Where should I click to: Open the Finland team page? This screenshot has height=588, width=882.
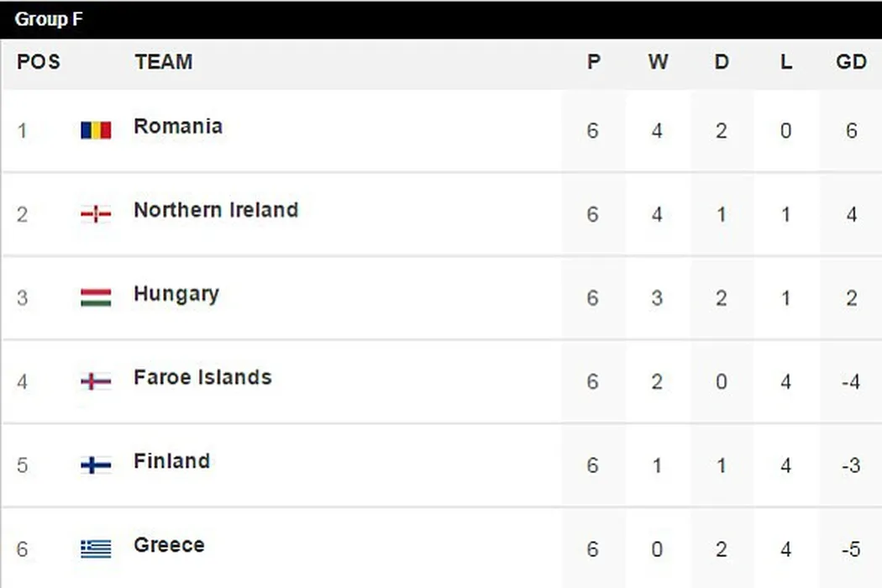(x=171, y=461)
